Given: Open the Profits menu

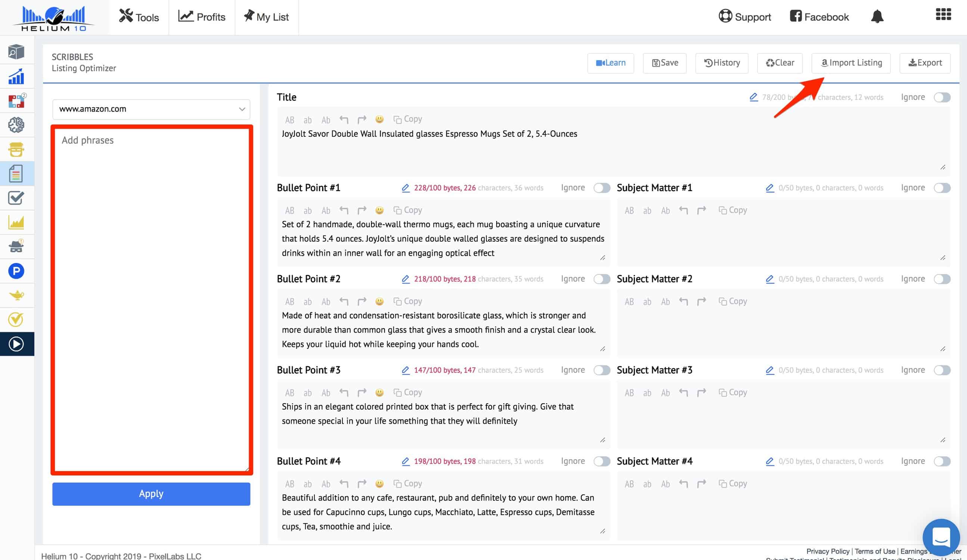Looking at the screenshot, I should (202, 17).
